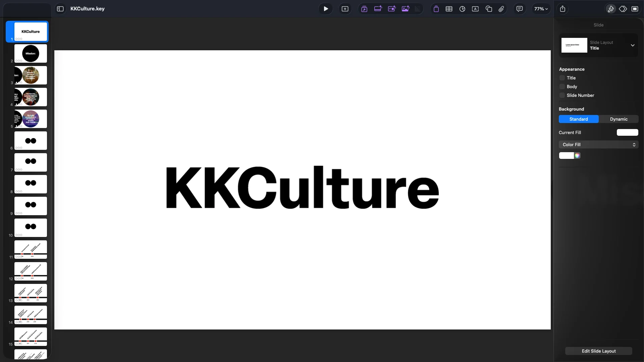Show the Document inspector
The image size is (644, 362).
tap(635, 9)
